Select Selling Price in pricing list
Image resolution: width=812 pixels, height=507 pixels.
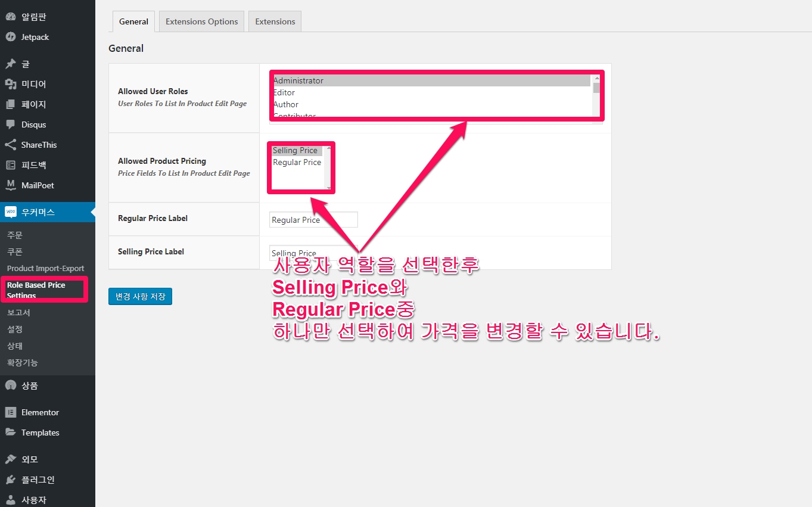(295, 150)
